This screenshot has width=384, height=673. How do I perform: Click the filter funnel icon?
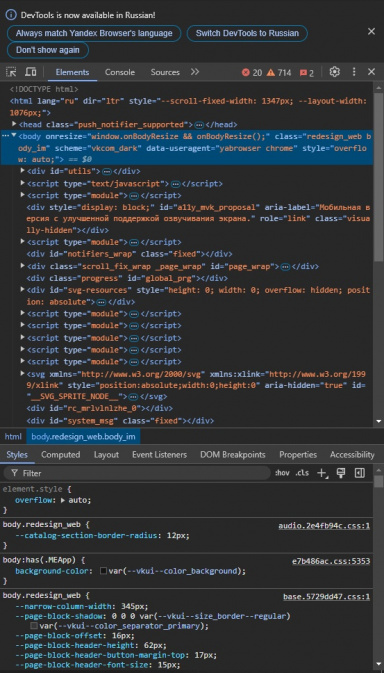15,473
